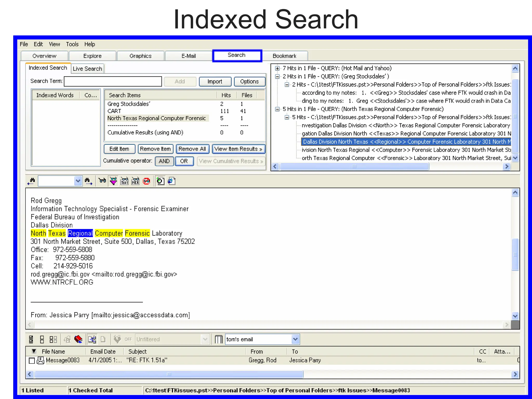Switch to the Bookmark tab
Viewport: 532px width, 399px height.
[x=284, y=56]
